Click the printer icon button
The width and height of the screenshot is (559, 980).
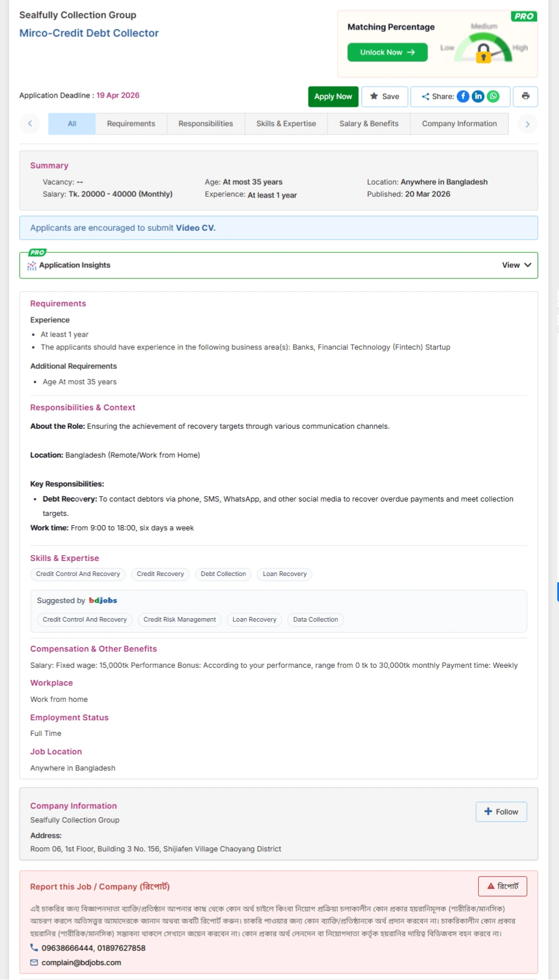point(526,96)
